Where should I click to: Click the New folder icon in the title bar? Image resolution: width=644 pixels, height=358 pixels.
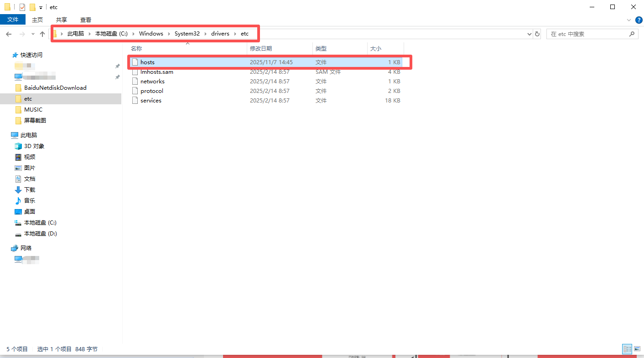pyautogui.click(x=32, y=7)
